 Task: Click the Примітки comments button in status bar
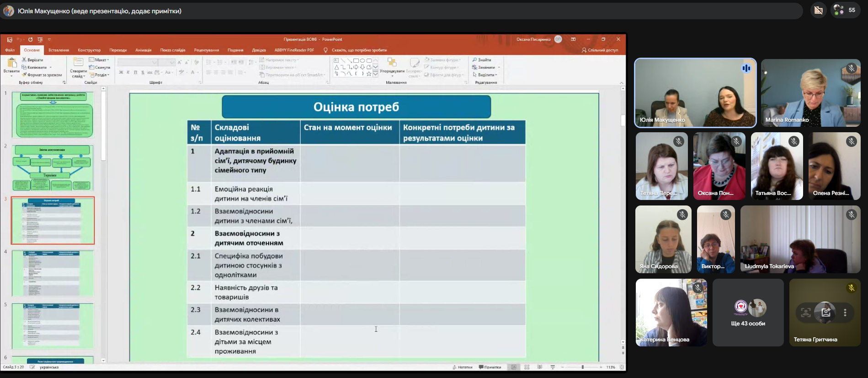click(490, 367)
